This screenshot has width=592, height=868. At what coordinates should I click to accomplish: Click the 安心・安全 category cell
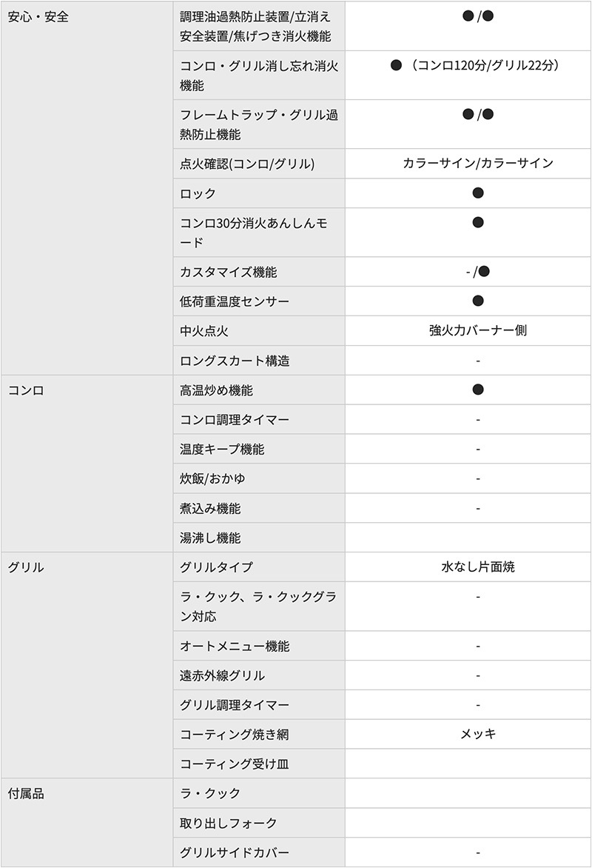(x=87, y=187)
